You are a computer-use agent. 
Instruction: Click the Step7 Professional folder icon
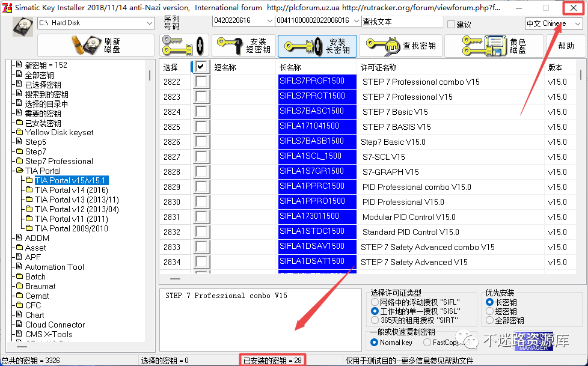coord(19,161)
